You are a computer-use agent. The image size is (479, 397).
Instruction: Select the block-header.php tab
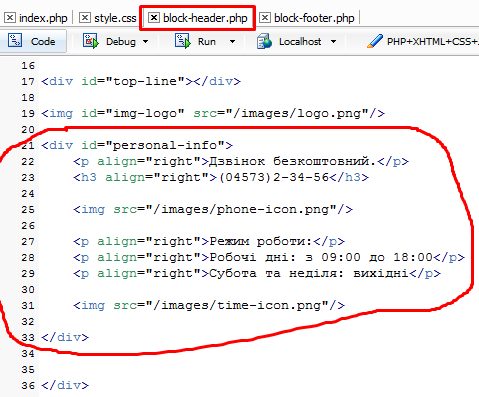(205, 18)
